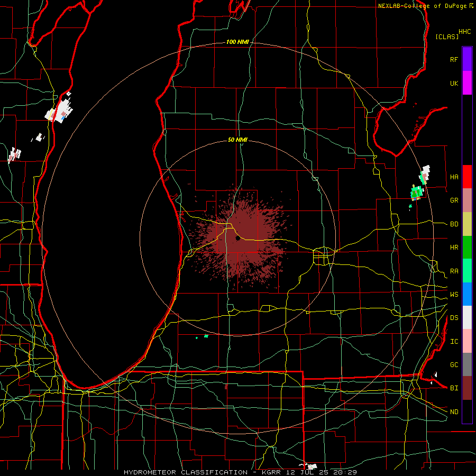Click the gray GC legend swatch
Image resolution: width=476 pixels, height=476 pixels.
tap(467, 364)
